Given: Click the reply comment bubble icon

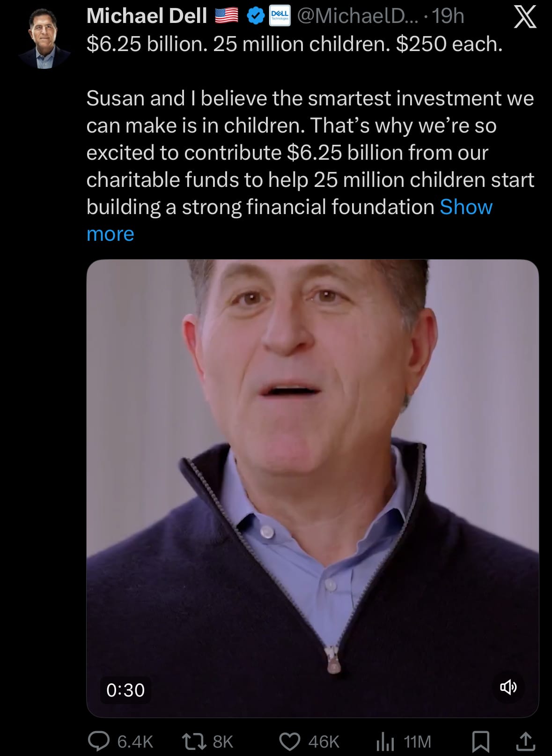Looking at the screenshot, I should point(99,741).
